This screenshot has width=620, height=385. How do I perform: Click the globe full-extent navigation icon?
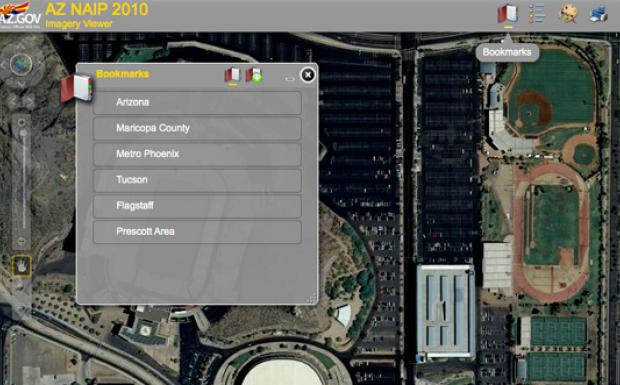pyautogui.click(x=21, y=64)
